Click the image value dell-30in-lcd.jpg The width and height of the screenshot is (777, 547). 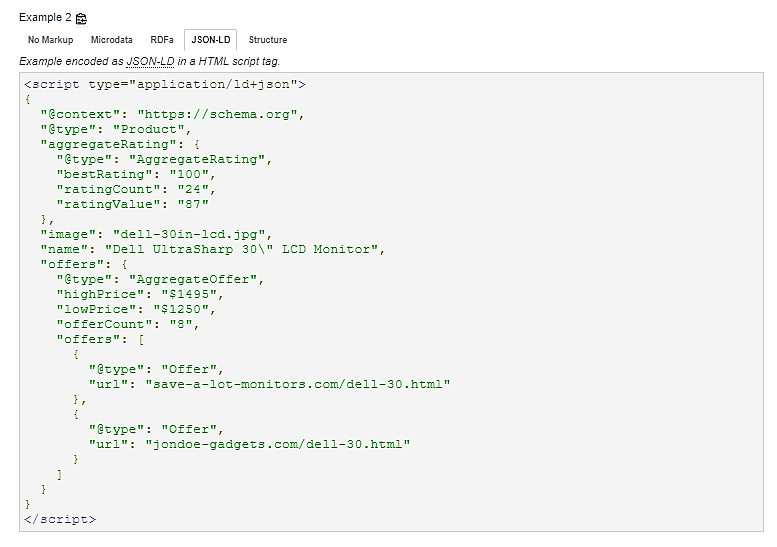pyautogui.click(x=189, y=234)
